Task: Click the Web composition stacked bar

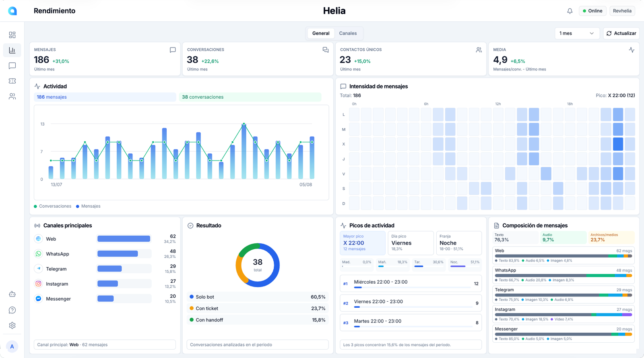Action: click(x=563, y=256)
